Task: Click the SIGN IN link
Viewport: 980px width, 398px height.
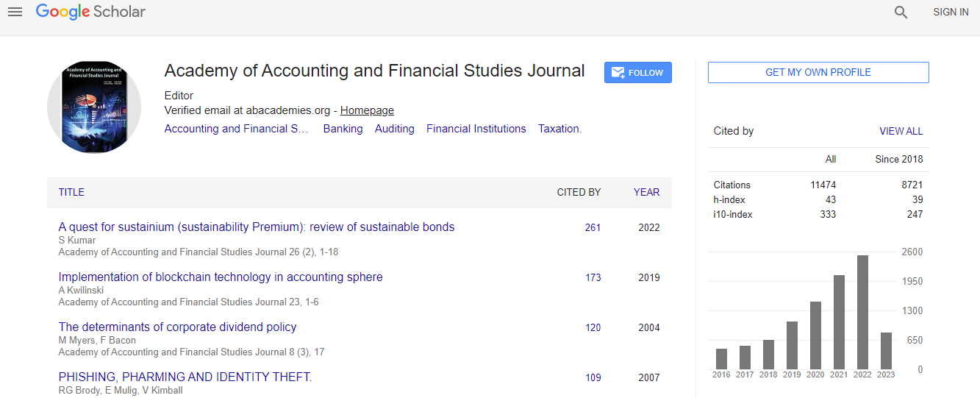Action: pos(951,12)
